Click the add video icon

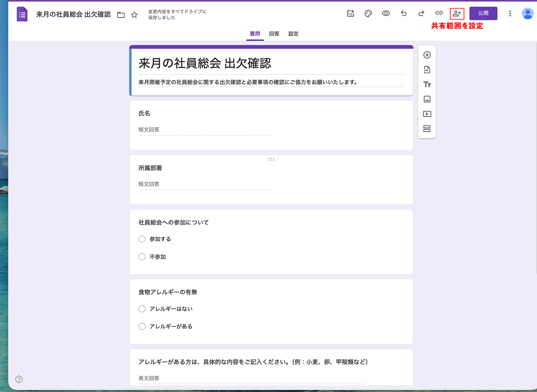click(427, 114)
